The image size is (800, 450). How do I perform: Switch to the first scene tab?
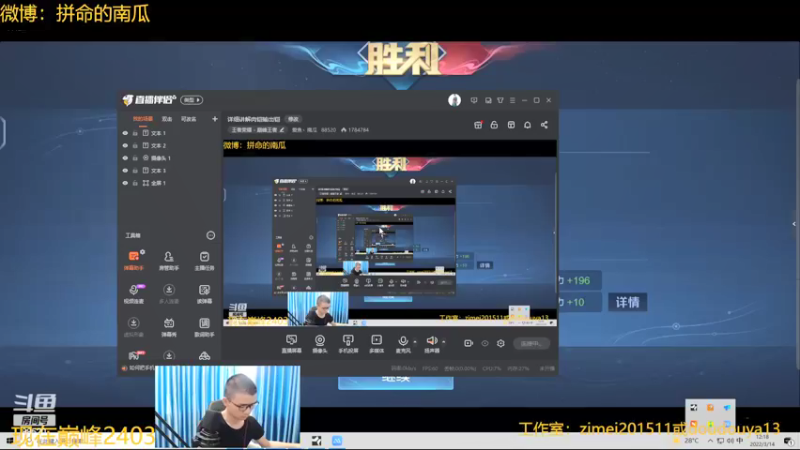[142, 119]
